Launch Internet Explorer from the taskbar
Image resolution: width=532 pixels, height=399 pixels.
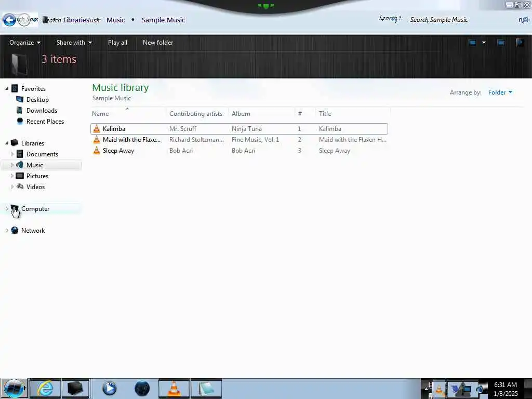[45, 389]
